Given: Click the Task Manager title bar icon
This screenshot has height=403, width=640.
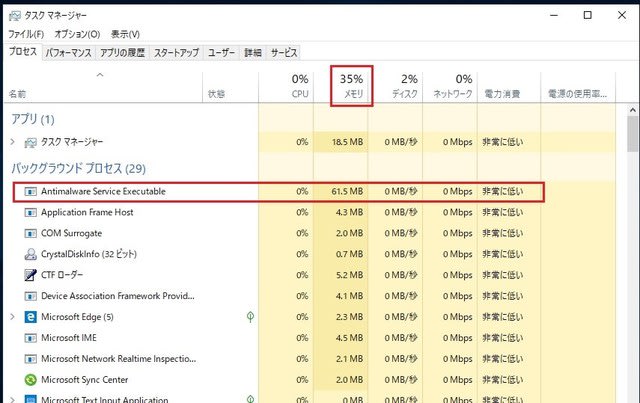Looking at the screenshot, I should [15, 16].
